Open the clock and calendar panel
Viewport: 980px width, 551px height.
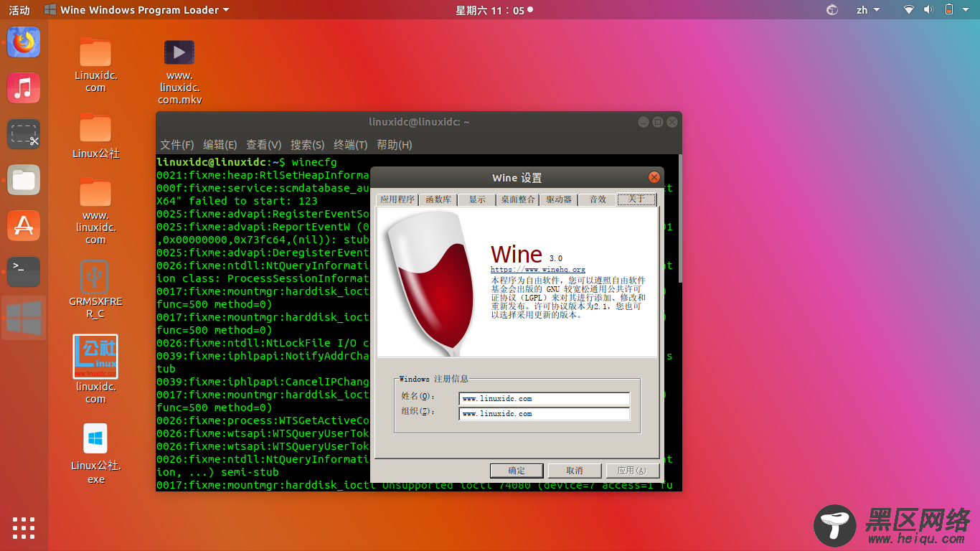[x=494, y=10]
